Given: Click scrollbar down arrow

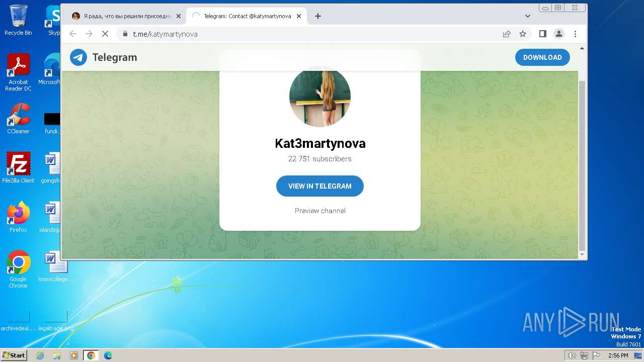Looking at the screenshot, I should pos(582,255).
